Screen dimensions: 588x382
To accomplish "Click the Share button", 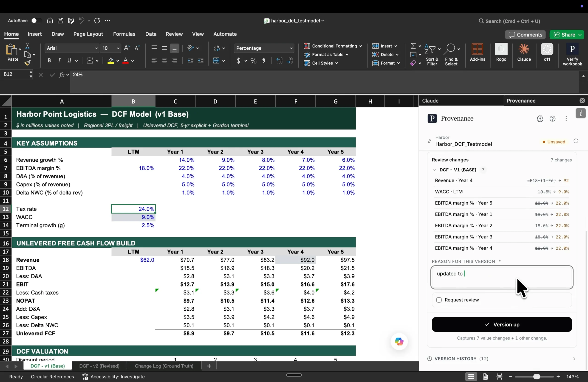I will 567,35.
